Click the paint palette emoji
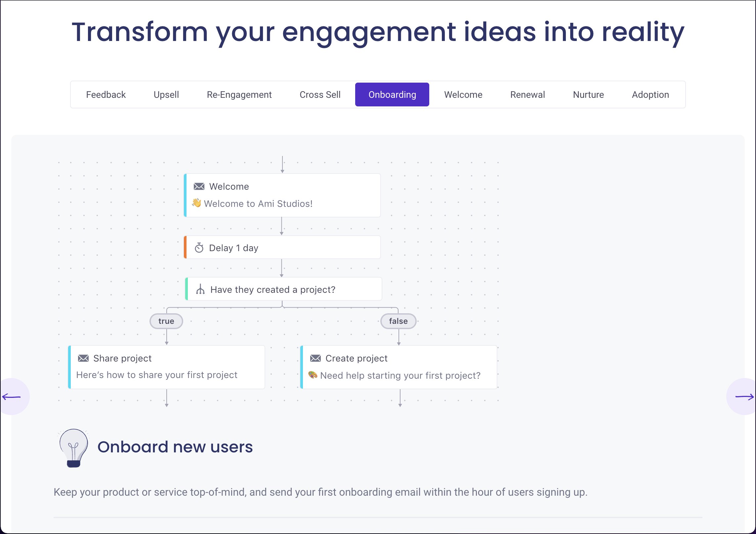 tap(313, 375)
